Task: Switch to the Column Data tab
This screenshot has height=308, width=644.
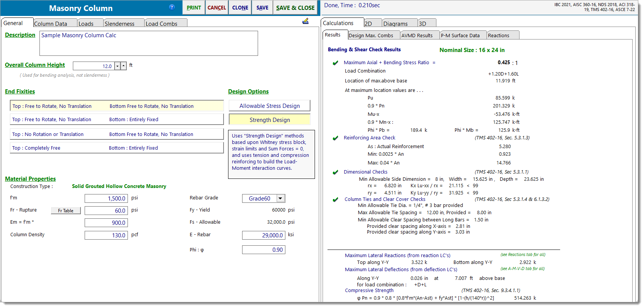Action: [x=50, y=24]
